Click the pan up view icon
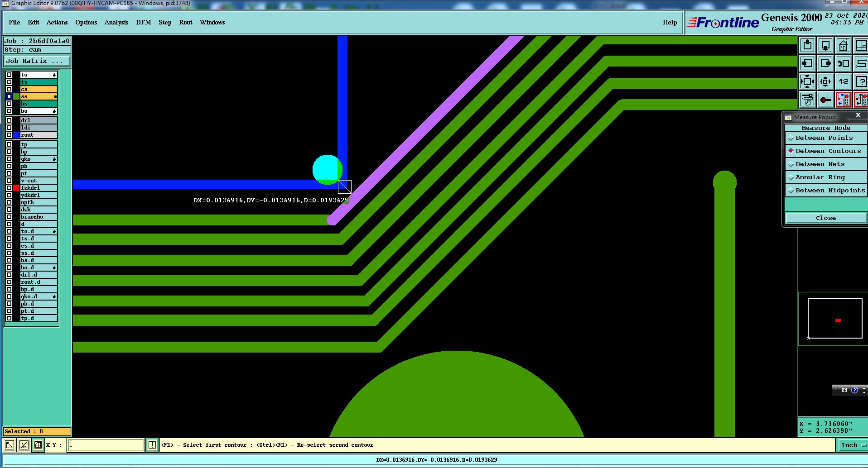 [807, 45]
